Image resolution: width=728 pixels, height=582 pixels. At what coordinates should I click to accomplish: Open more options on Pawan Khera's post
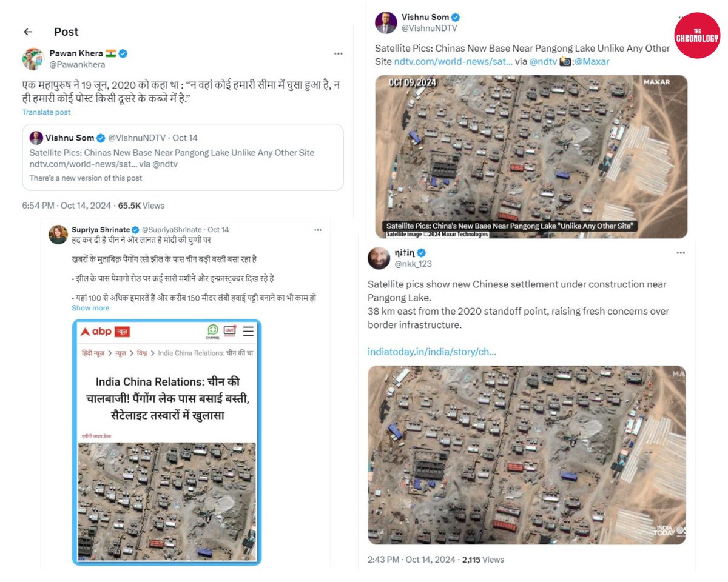pos(338,53)
